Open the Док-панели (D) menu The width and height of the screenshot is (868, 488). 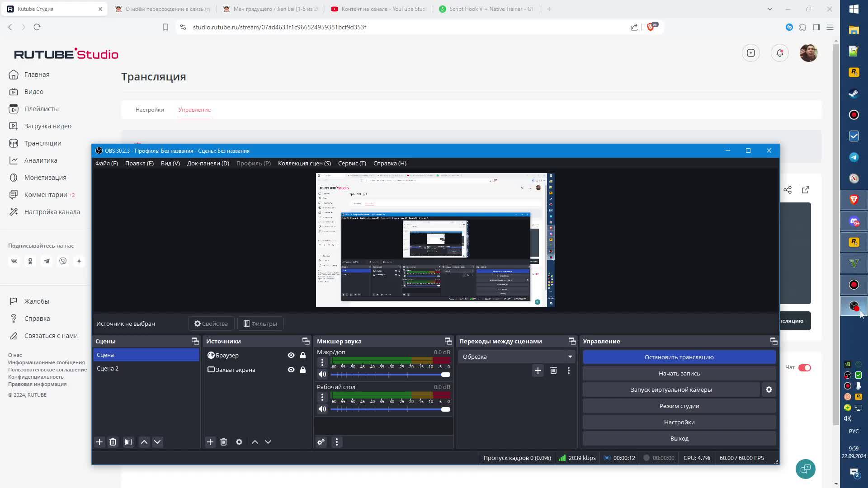click(x=208, y=163)
